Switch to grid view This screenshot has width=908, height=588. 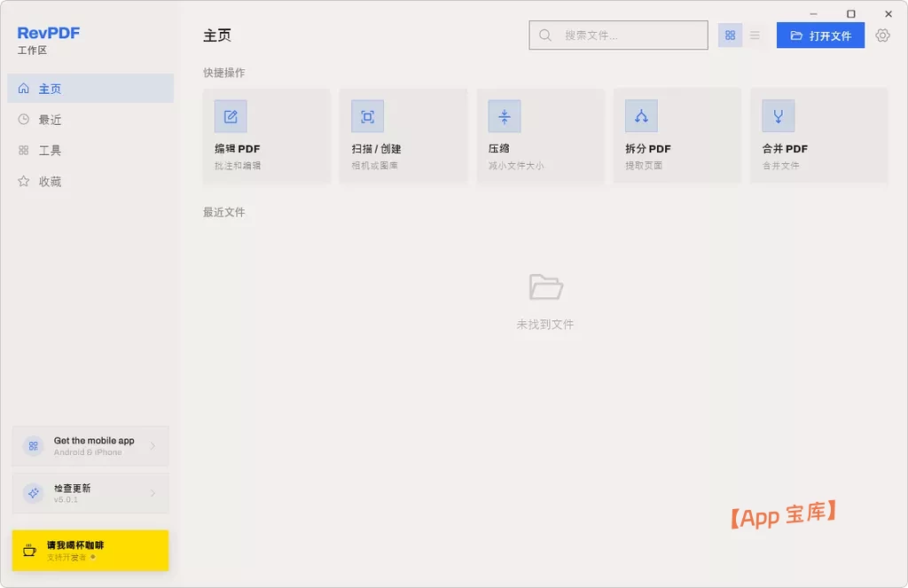[731, 35]
